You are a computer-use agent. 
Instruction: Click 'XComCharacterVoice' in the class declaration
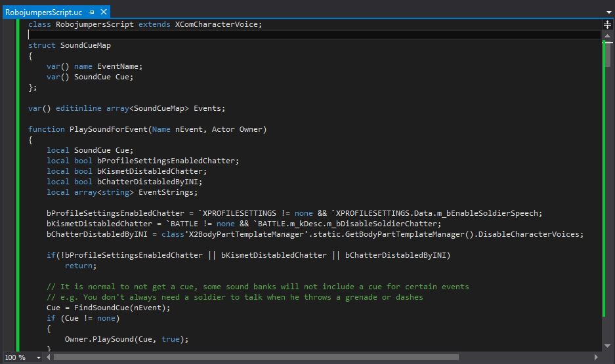pyautogui.click(x=216, y=24)
